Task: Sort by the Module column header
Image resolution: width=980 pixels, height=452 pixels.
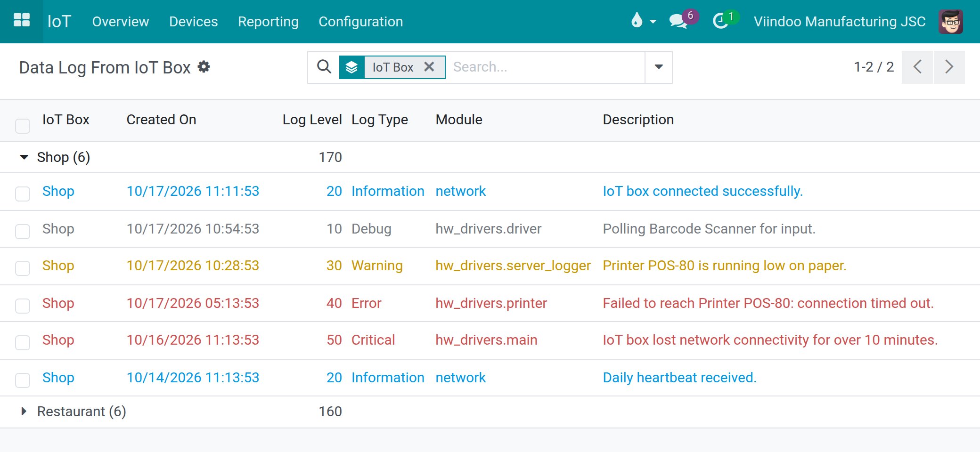Action: 459,120
